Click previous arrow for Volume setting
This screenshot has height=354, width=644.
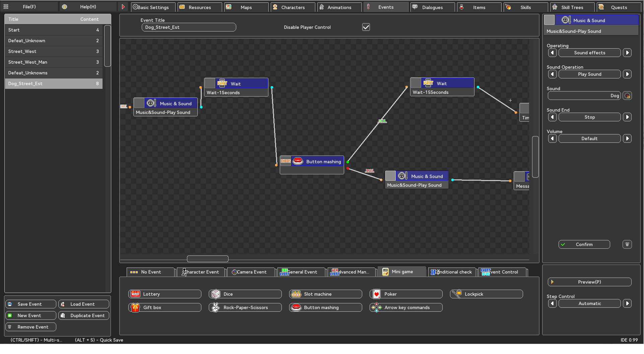click(553, 138)
